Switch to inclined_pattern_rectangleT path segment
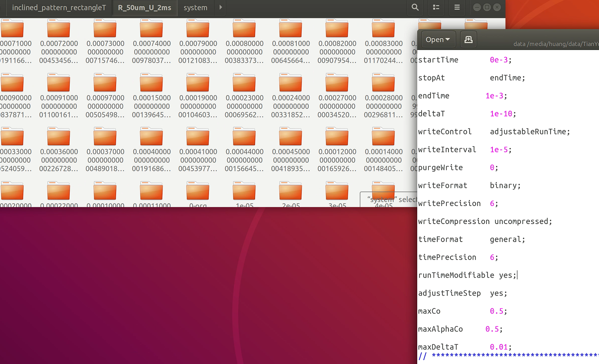This screenshot has width=599, height=364. (x=59, y=8)
